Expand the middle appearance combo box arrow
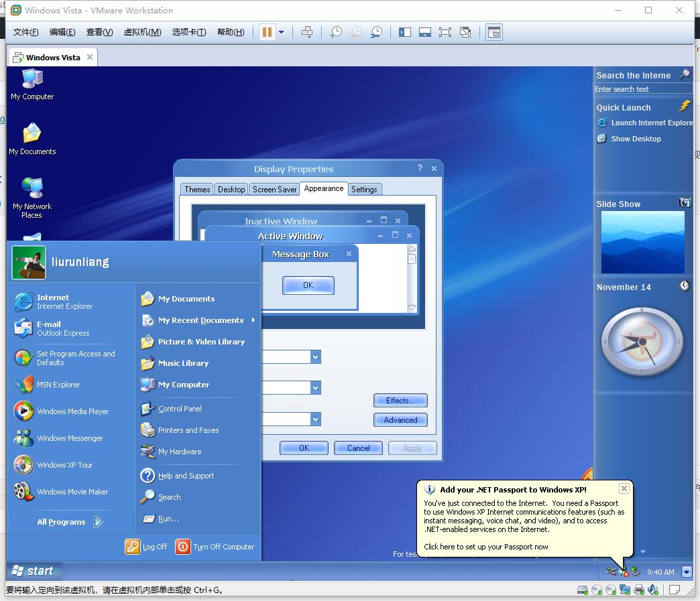 click(316, 387)
